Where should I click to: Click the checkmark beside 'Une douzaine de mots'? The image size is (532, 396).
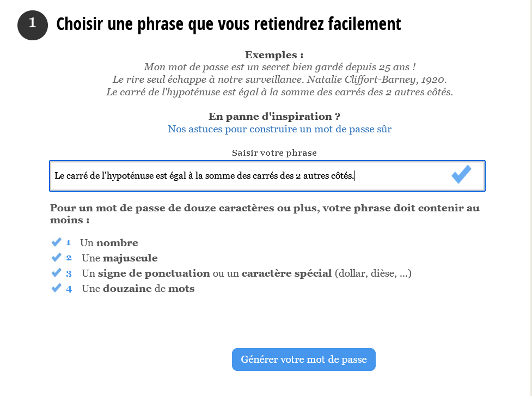[56, 288]
